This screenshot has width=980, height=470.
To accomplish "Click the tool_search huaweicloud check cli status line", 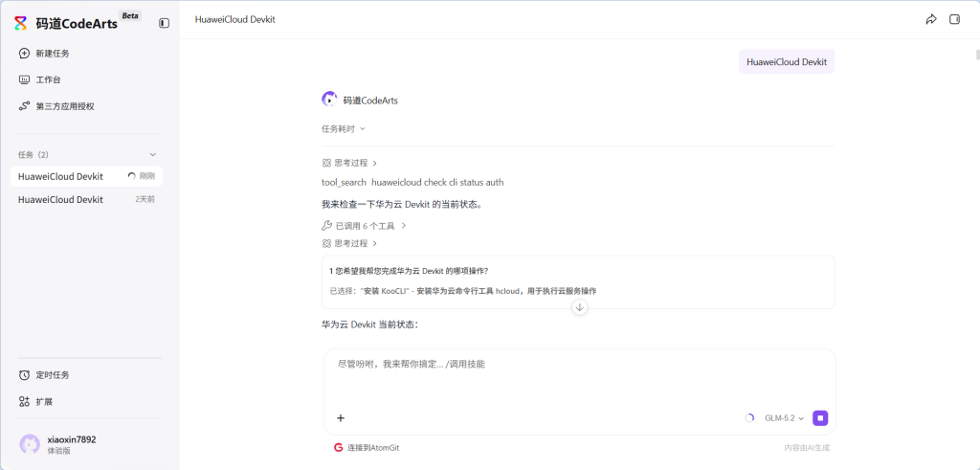I will pyautogui.click(x=412, y=183).
